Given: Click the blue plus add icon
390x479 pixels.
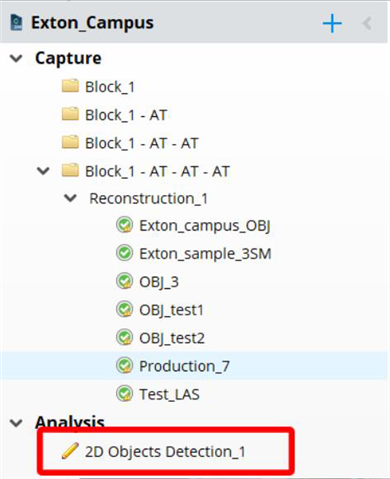Looking at the screenshot, I should pyautogui.click(x=332, y=24).
